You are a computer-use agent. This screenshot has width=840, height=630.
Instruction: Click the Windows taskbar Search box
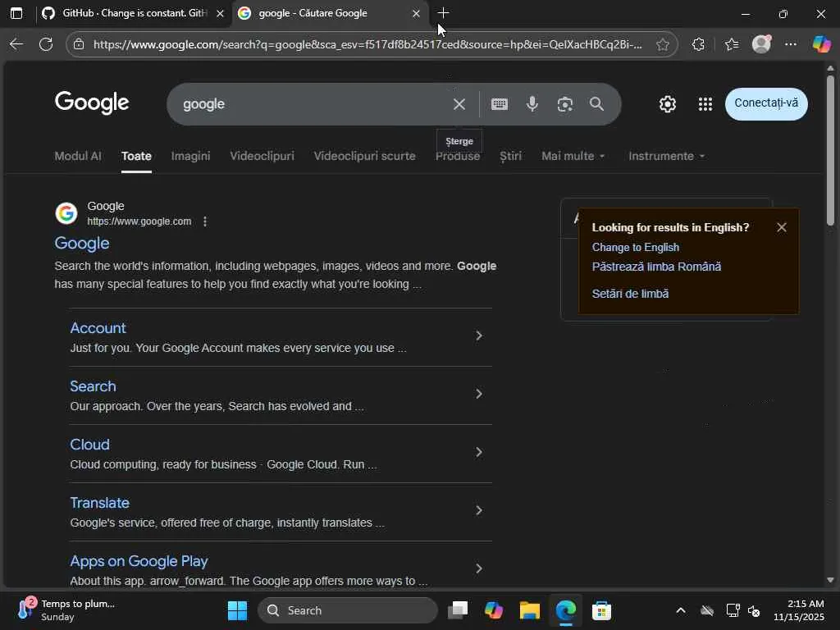point(348,610)
